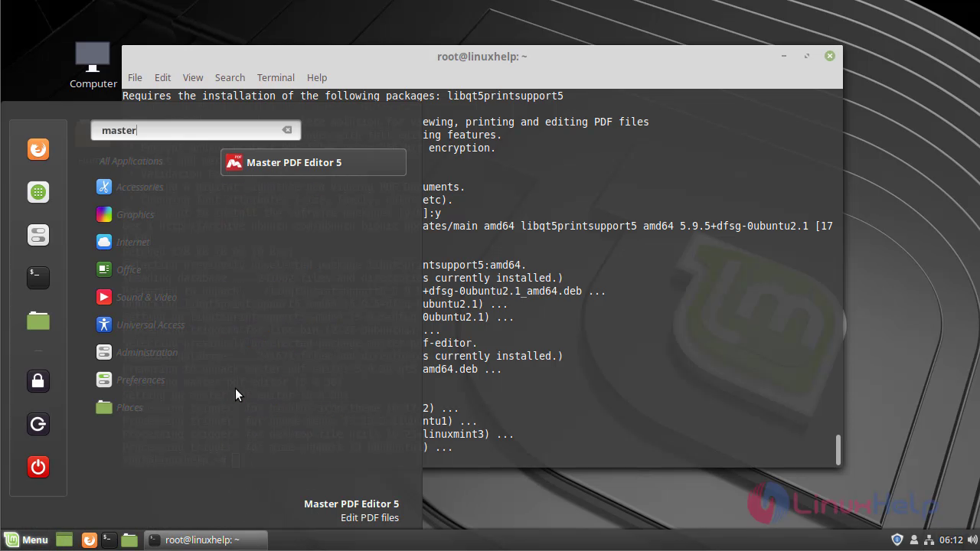Click the search field containing "master"
This screenshot has height=551, width=980.
pyautogui.click(x=195, y=130)
